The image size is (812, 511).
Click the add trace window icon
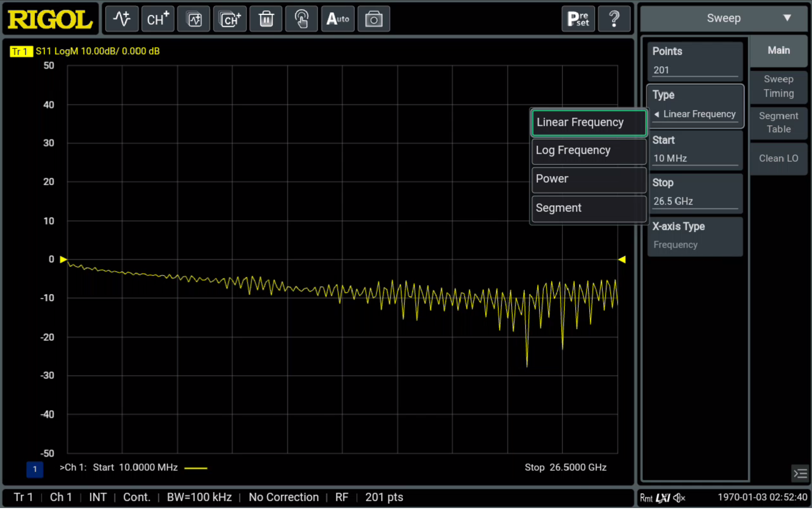click(x=194, y=19)
